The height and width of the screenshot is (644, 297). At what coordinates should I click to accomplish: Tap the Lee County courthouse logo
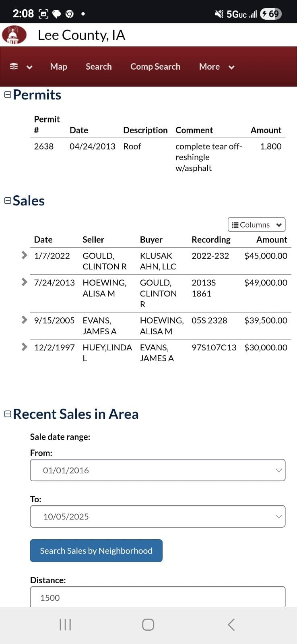(x=14, y=35)
